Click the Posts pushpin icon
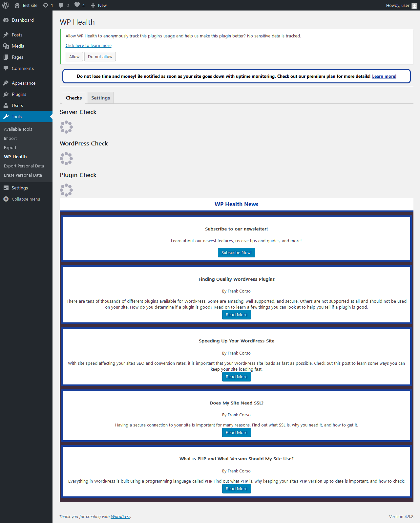The image size is (420, 523). pos(6,35)
